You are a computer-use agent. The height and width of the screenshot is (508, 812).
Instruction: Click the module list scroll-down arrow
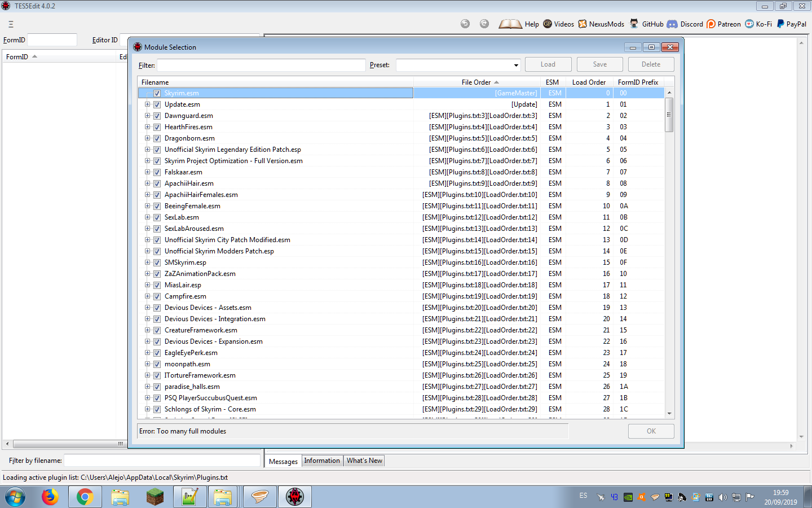pos(669,414)
